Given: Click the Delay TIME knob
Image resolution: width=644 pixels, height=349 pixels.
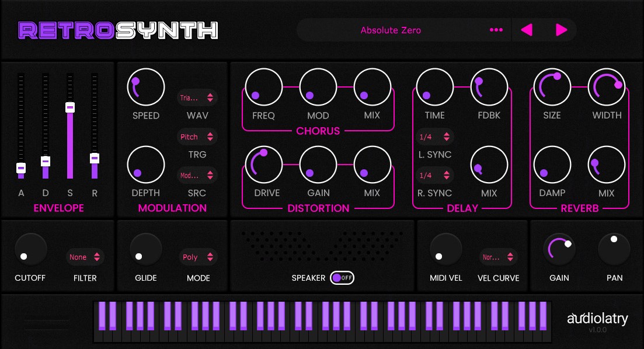Looking at the screenshot, I should [x=434, y=87].
